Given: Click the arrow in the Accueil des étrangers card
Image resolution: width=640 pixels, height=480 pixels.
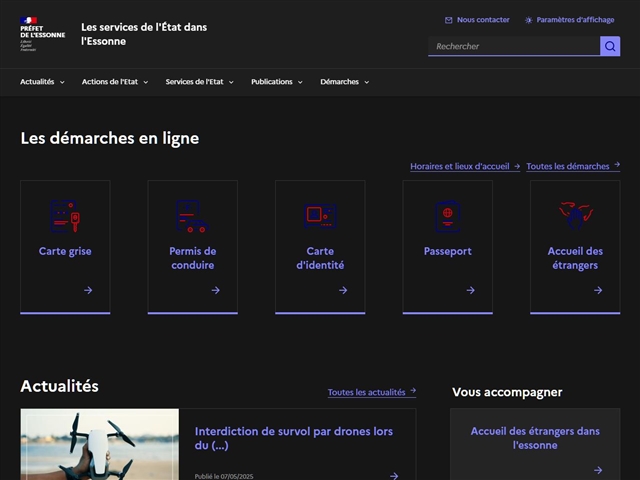Looking at the screenshot, I should point(598,290).
